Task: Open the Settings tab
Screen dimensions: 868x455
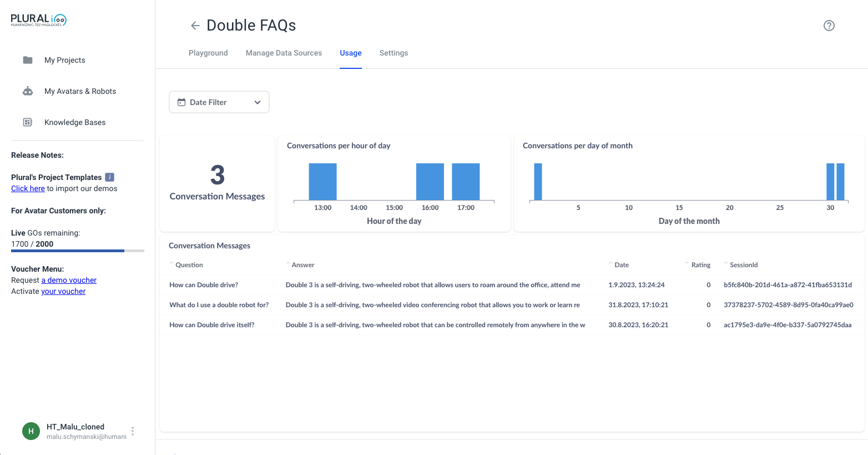Action: pos(393,53)
